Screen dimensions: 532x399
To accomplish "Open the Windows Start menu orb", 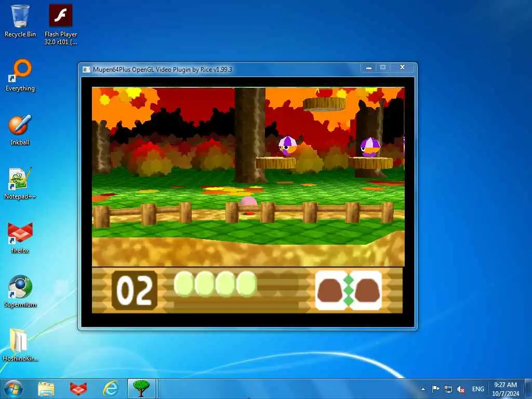I will (x=13, y=389).
